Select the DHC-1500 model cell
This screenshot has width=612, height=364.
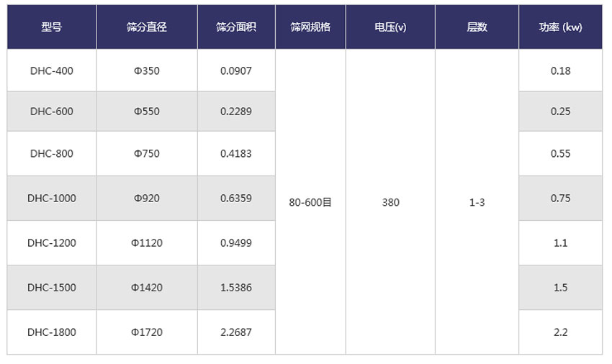(x=52, y=287)
